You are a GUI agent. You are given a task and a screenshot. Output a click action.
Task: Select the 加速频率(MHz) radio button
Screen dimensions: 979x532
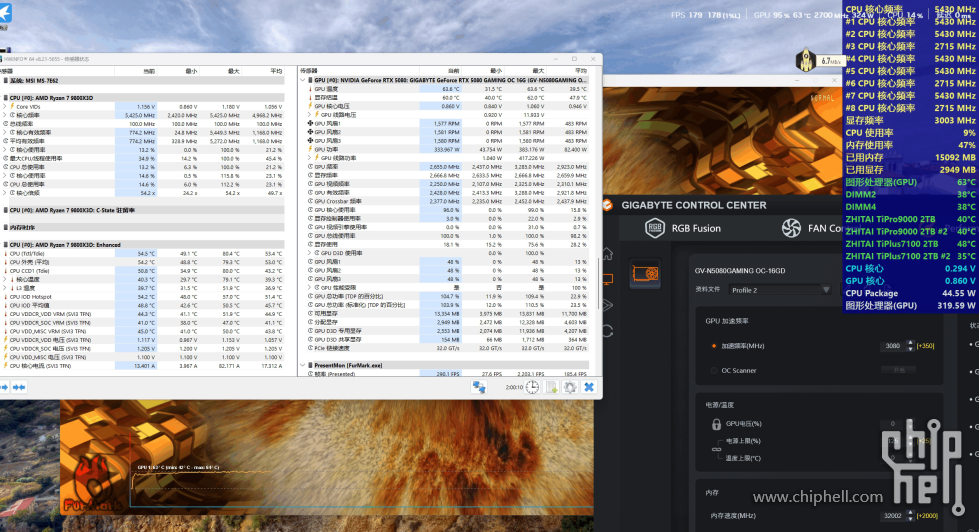click(714, 346)
